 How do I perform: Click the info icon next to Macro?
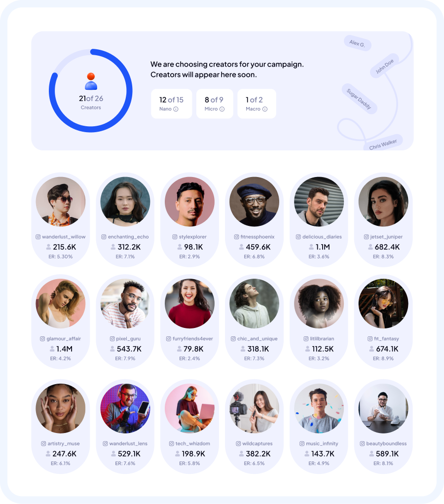click(265, 109)
